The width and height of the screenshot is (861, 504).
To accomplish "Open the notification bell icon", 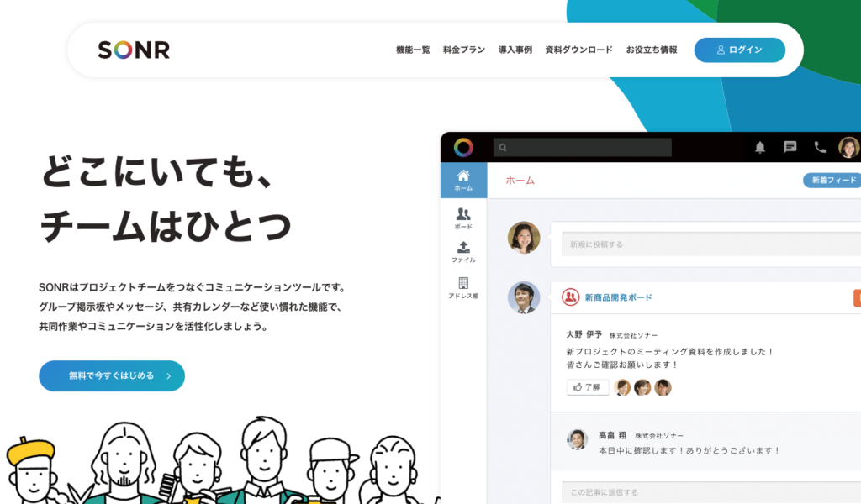I will pos(760,147).
